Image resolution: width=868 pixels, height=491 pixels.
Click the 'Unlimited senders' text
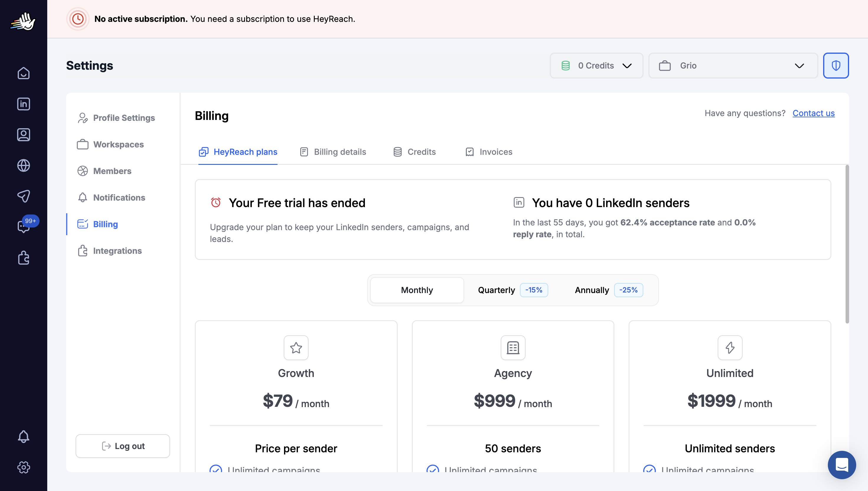pos(730,448)
